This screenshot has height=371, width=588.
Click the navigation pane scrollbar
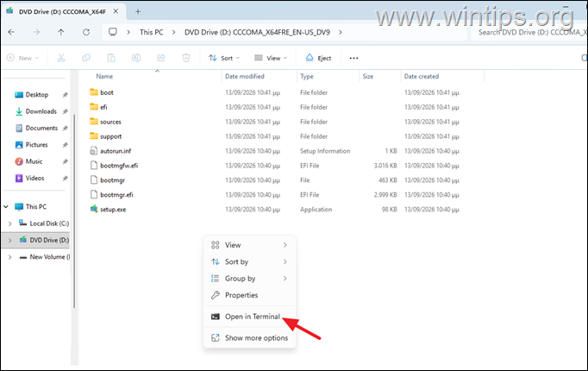point(74,211)
